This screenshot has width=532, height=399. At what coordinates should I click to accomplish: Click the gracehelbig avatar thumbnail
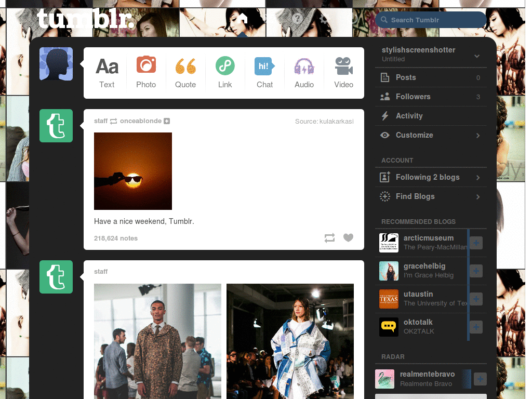click(x=389, y=271)
